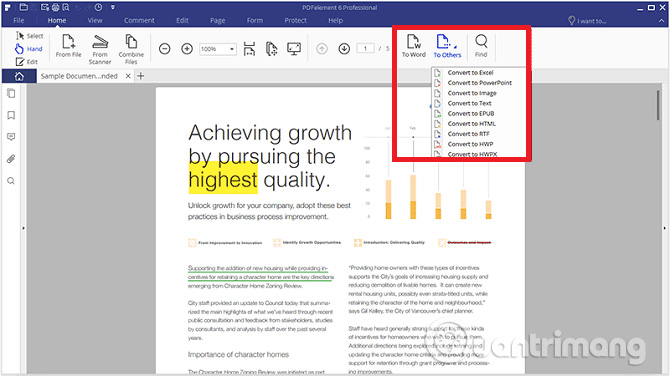Choose the Select tool

click(x=30, y=36)
